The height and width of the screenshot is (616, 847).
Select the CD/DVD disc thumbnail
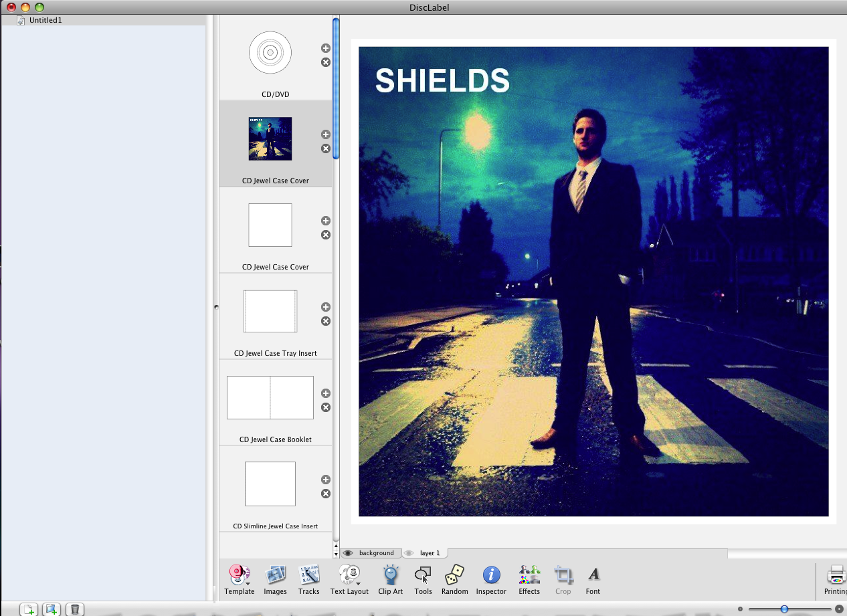(270, 52)
